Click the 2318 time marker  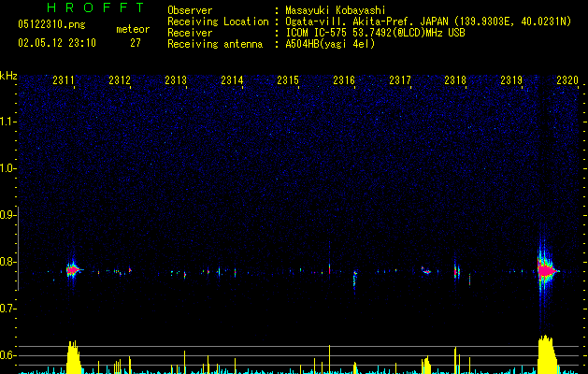point(455,79)
